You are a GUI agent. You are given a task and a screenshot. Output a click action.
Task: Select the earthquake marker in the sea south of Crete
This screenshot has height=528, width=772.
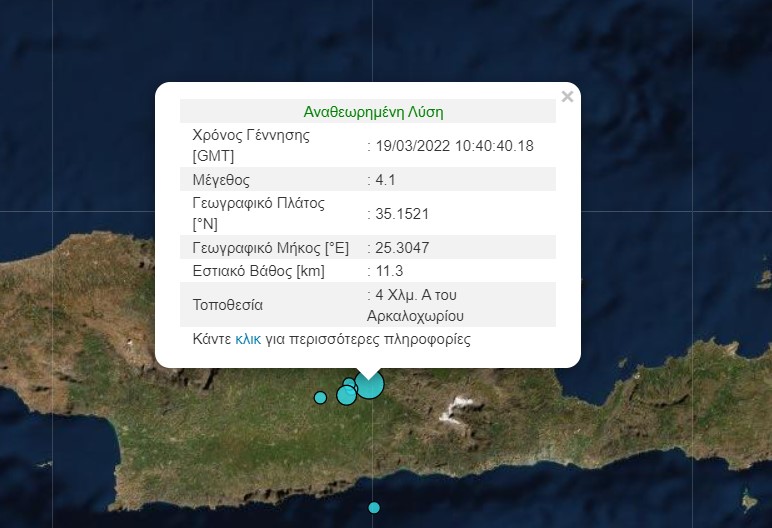point(374,507)
